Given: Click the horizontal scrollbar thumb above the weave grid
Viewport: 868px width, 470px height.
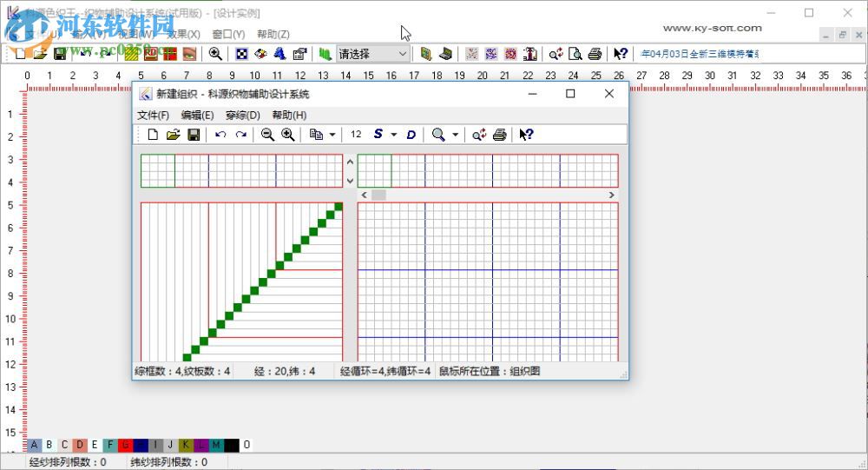Looking at the screenshot, I should pyautogui.click(x=378, y=195).
